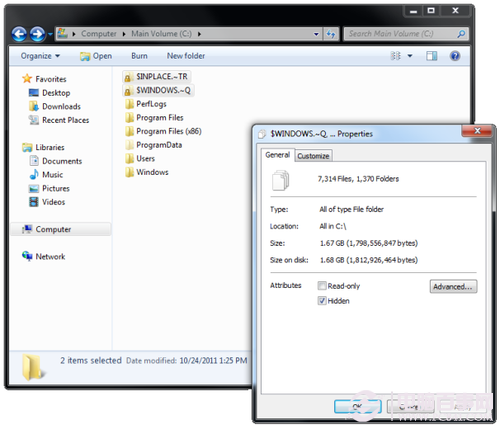
Task: Click the Advanced... button
Action: [453, 286]
